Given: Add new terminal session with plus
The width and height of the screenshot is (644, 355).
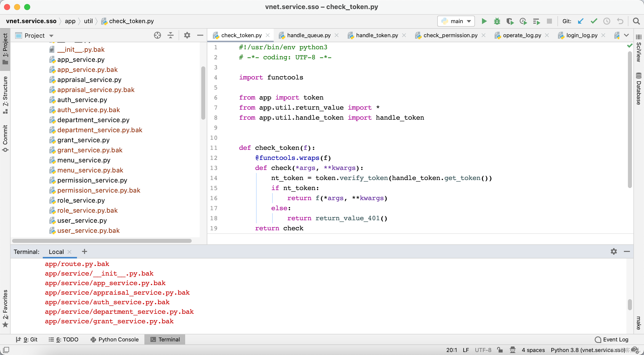Looking at the screenshot, I should pos(85,252).
